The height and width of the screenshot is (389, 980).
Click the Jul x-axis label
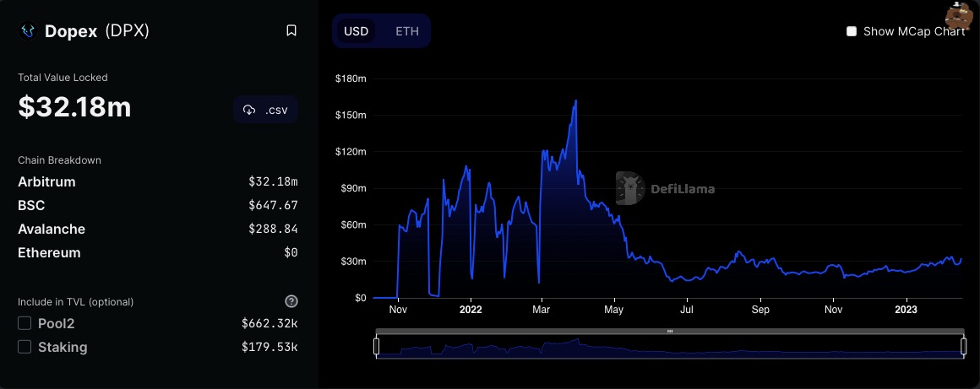point(687,310)
